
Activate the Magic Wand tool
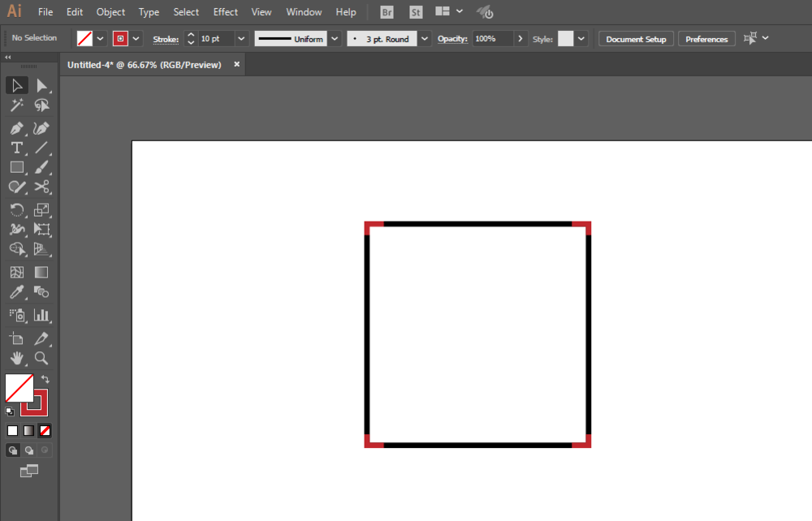pos(17,105)
